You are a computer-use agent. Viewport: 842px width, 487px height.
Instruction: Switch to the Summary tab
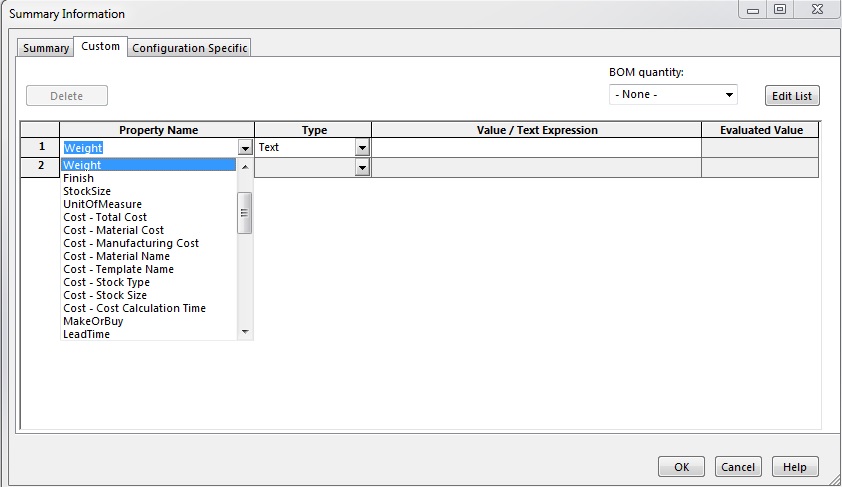(46, 48)
